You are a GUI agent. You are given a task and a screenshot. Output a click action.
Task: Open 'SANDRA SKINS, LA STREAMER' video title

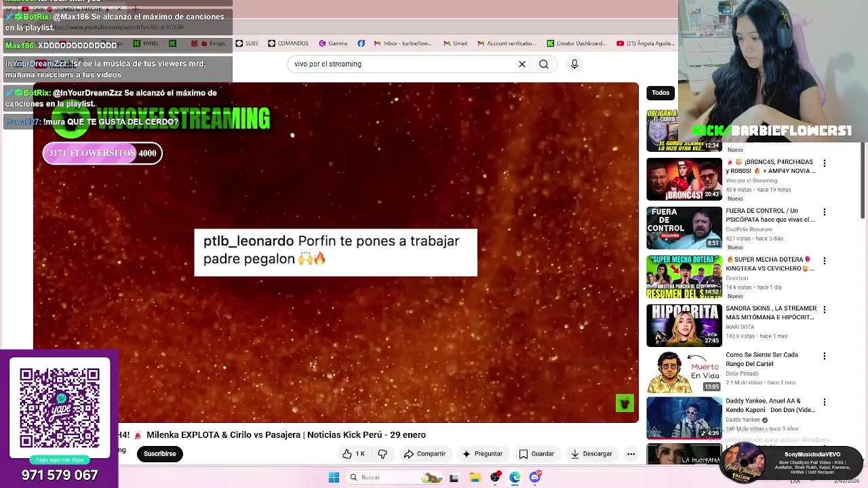[771, 313]
